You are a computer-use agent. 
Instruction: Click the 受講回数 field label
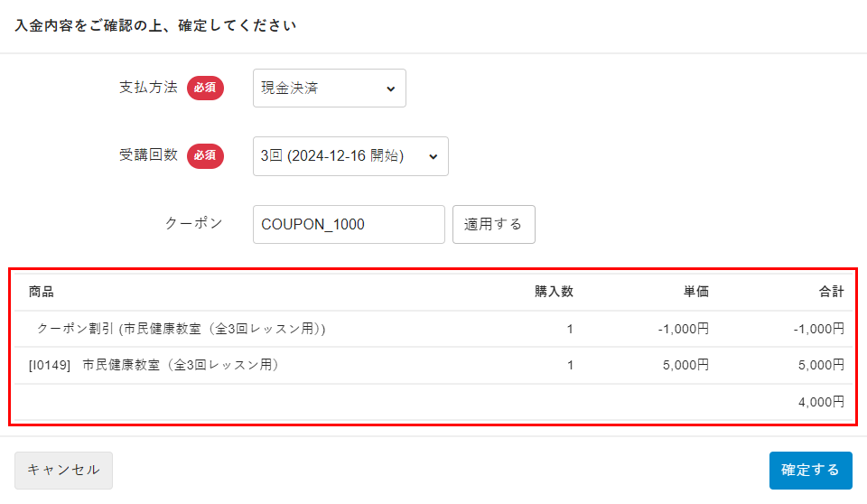pos(148,156)
